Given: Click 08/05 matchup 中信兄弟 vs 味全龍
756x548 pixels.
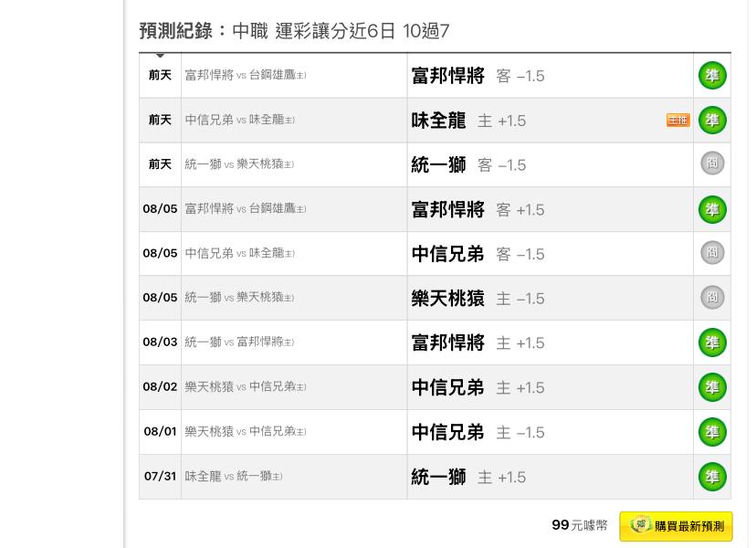Looking at the screenshot, I should click(239, 253).
